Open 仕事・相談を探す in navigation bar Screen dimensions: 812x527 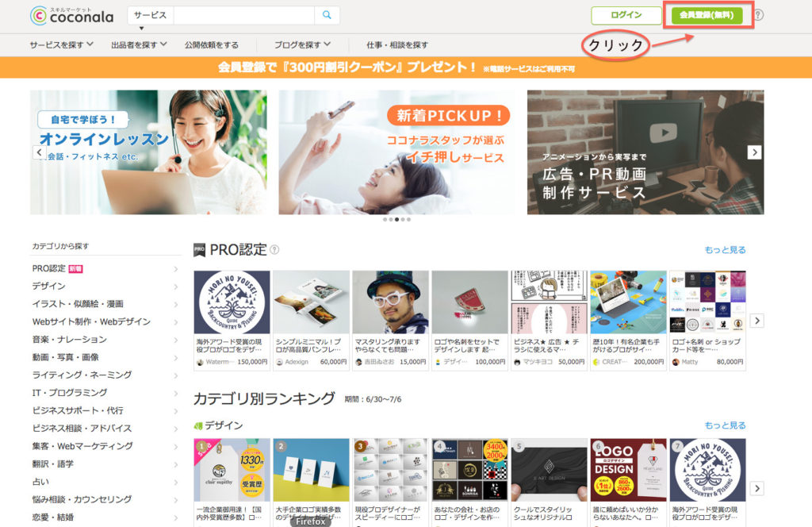click(x=397, y=45)
